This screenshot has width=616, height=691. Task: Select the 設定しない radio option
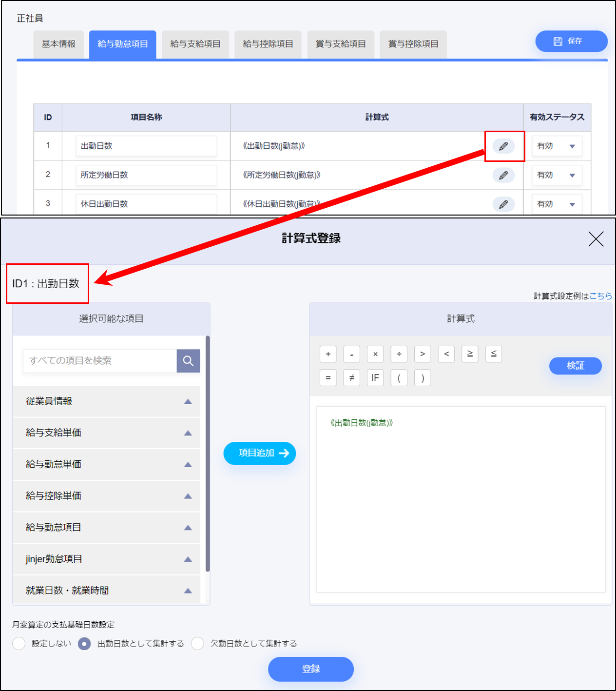click(x=19, y=644)
